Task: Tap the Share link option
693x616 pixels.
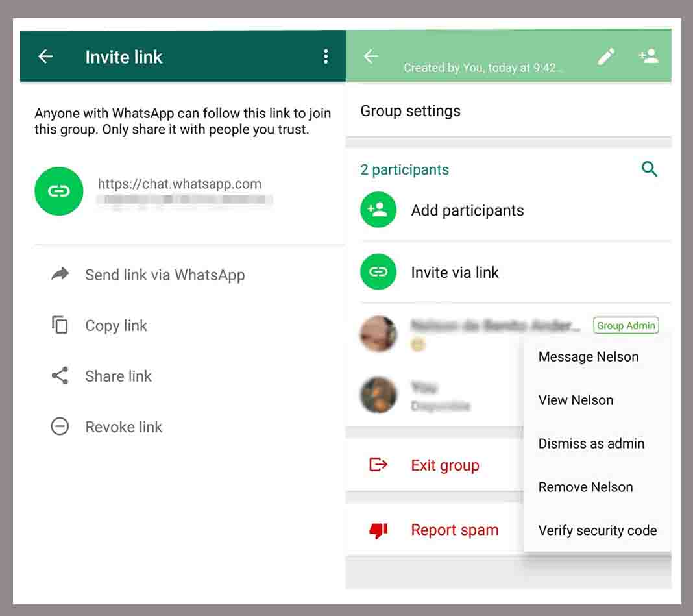Action: (119, 376)
